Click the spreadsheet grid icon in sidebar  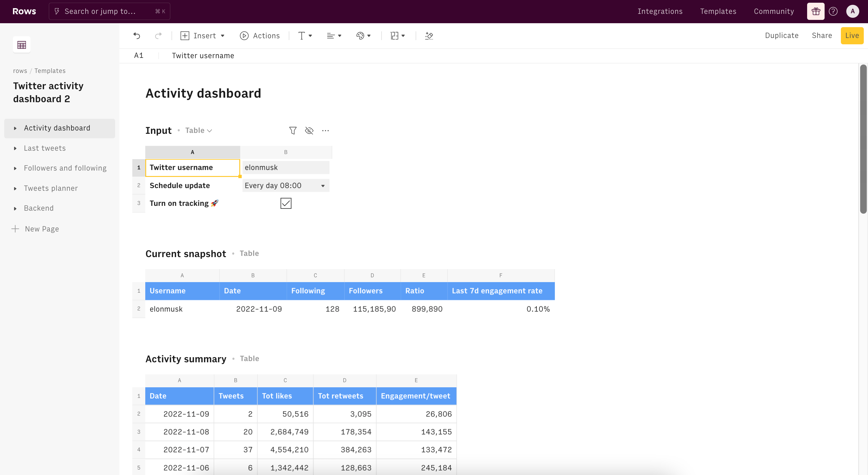22,45
